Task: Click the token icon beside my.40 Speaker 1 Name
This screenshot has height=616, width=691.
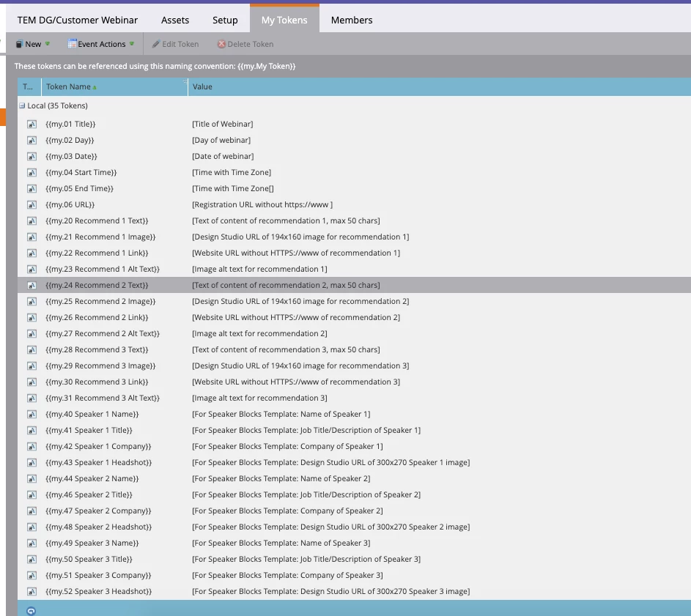Action: point(32,414)
